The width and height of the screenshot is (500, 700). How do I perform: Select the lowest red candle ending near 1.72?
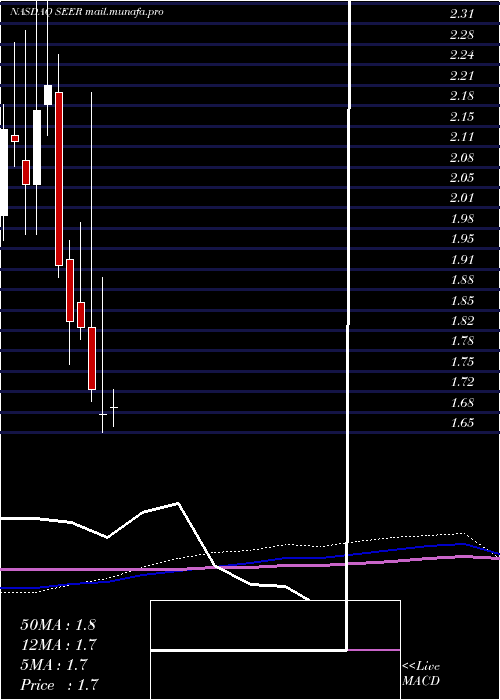coord(92,358)
